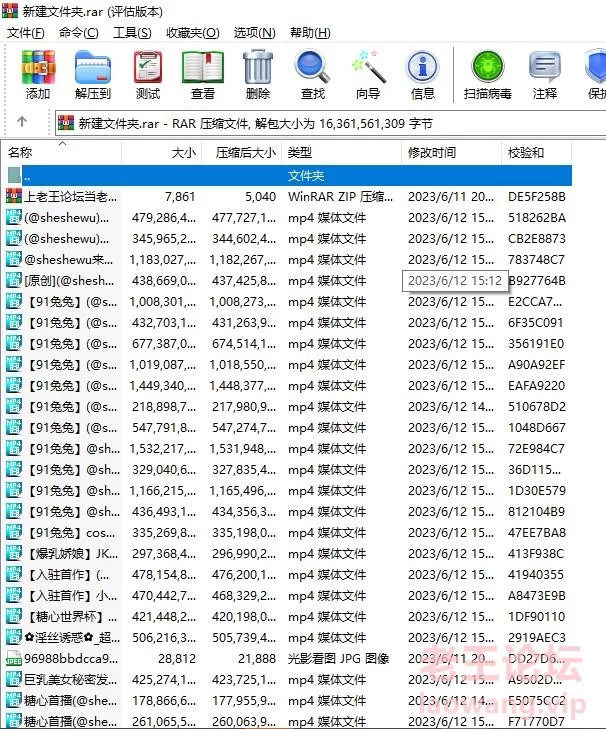Select the MP4 icon of row A90A92EF
The width and height of the screenshot is (606, 729).
(13, 364)
